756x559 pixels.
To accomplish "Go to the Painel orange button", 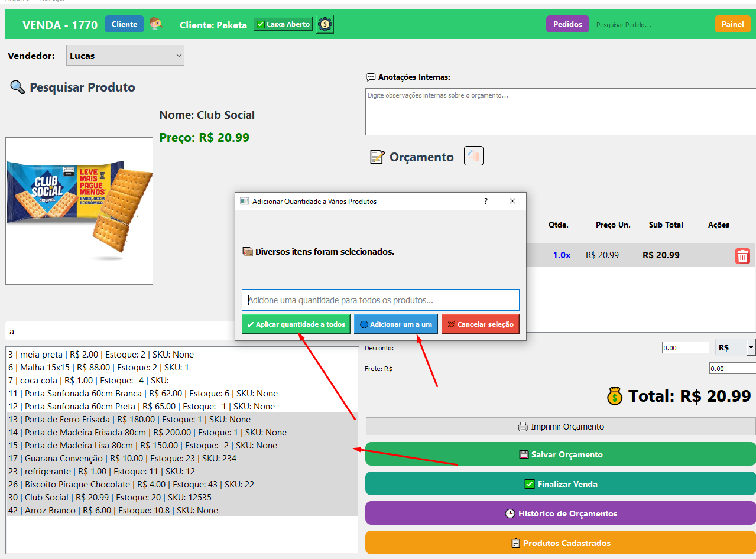I will tap(732, 24).
